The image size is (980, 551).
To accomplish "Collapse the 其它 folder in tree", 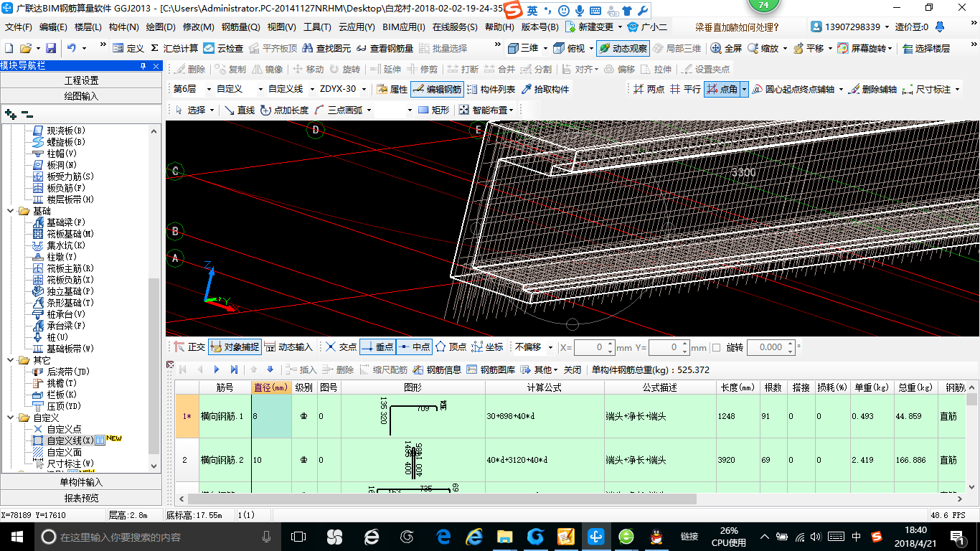I will pyautogui.click(x=10, y=360).
